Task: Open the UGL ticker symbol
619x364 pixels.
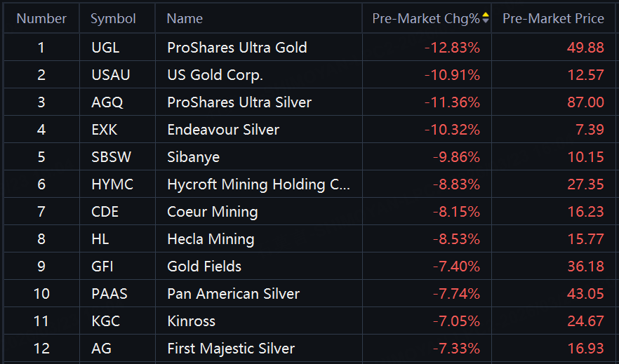Action: 105,48
